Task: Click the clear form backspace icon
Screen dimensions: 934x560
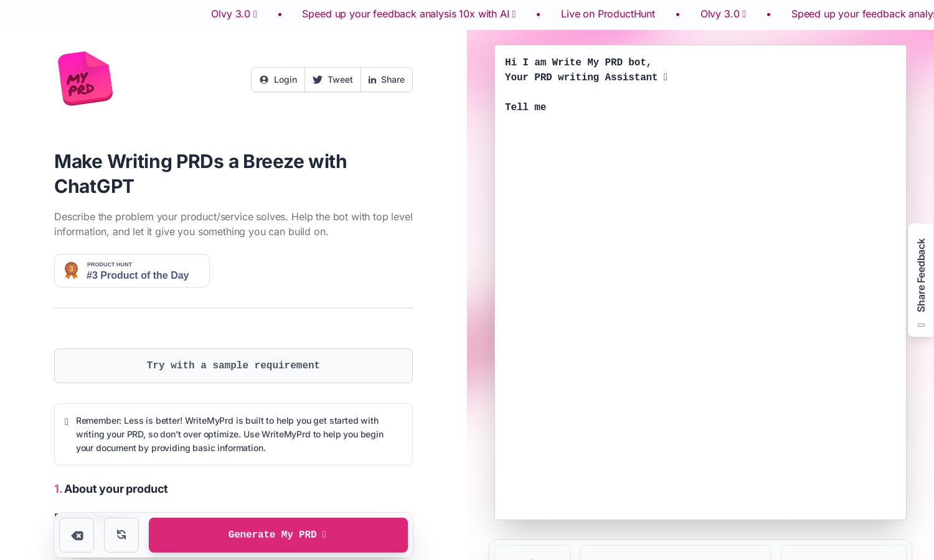Action: click(77, 535)
